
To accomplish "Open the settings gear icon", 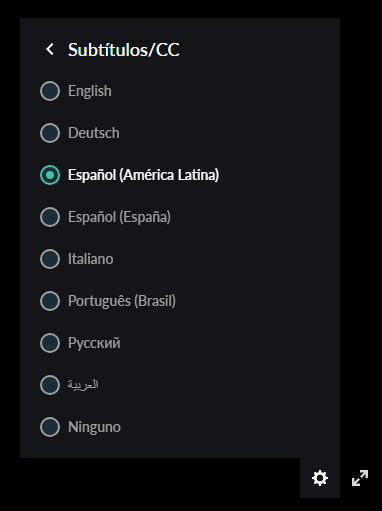I will 320,478.
